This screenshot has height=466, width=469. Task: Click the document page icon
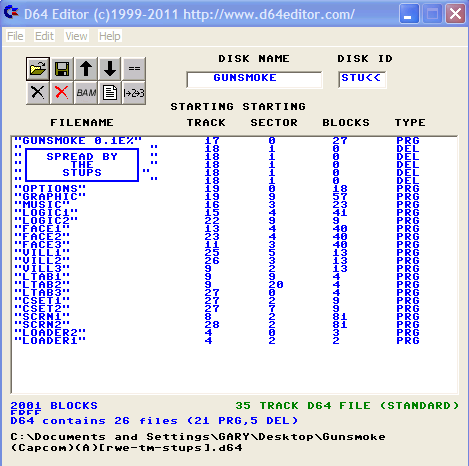[x=110, y=93]
